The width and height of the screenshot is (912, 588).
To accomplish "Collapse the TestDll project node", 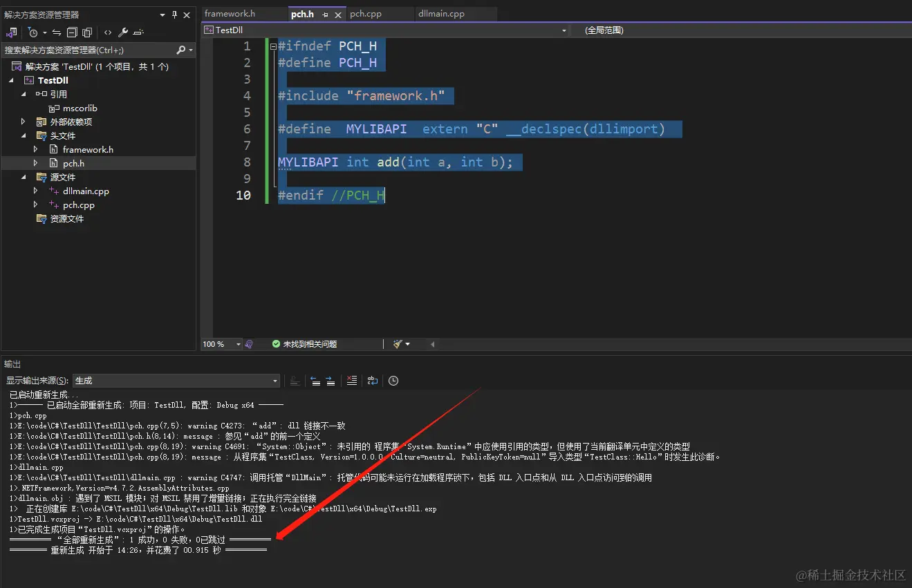I will (x=11, y=81).
